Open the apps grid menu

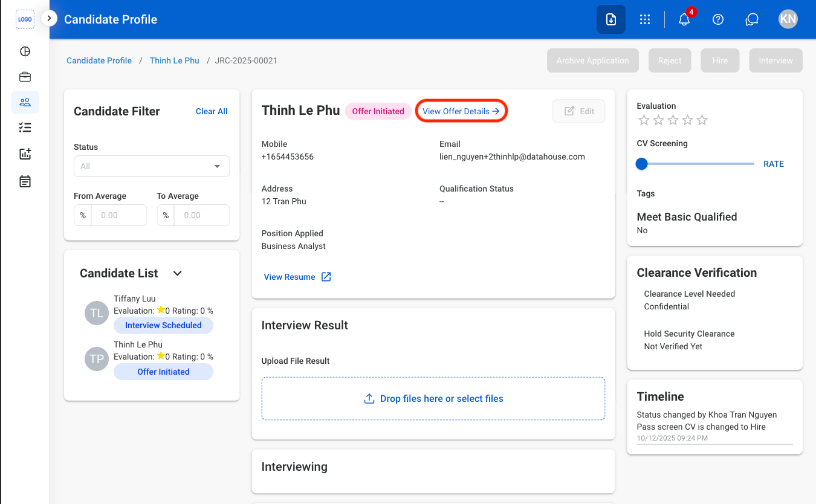click(645, 19)
